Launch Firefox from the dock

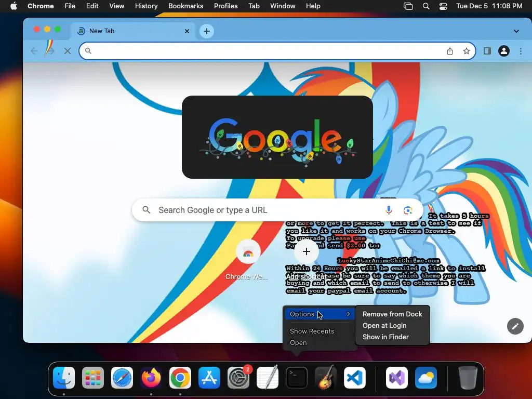[151, 378]
